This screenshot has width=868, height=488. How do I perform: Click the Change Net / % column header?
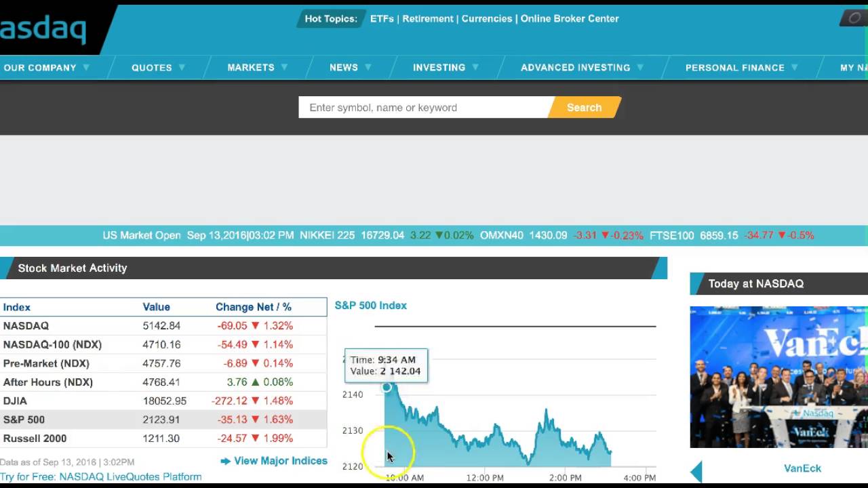point(254,307)
